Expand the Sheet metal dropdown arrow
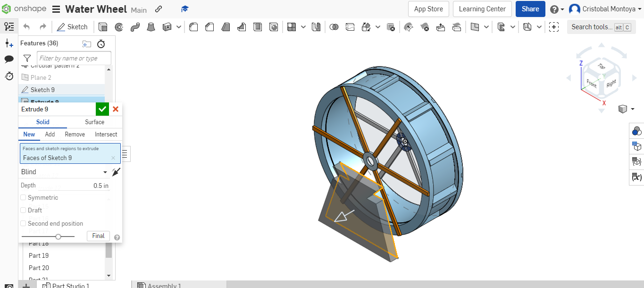The image size is (644, 288). click(x=539, y=27)
